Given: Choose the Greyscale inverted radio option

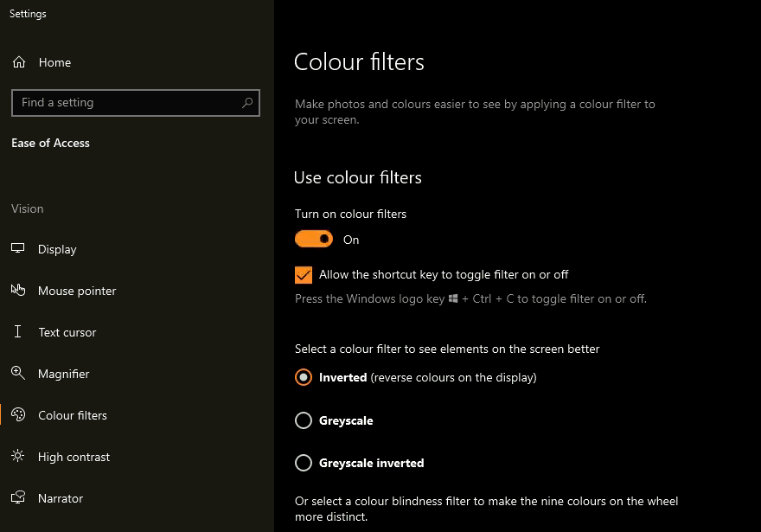Looking at the screenshot, I should pyautogui.click(x=304, y=463).
